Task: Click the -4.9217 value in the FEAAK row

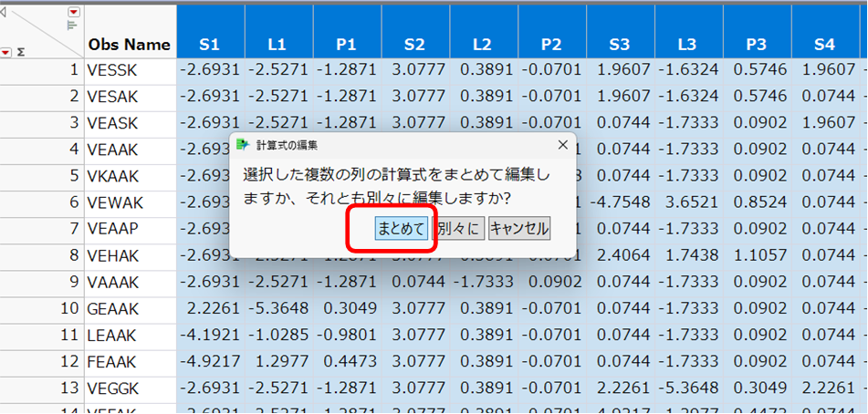Action: point(210,362)
